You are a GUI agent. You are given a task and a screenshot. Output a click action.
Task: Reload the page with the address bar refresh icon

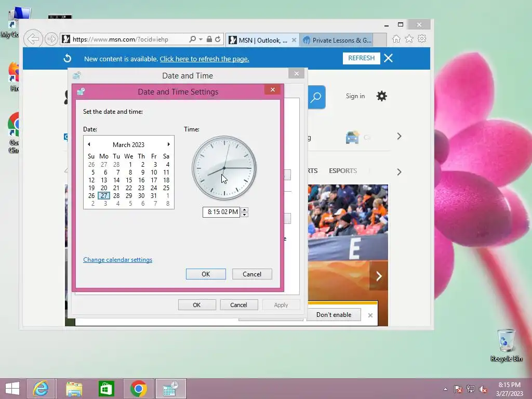218,39
